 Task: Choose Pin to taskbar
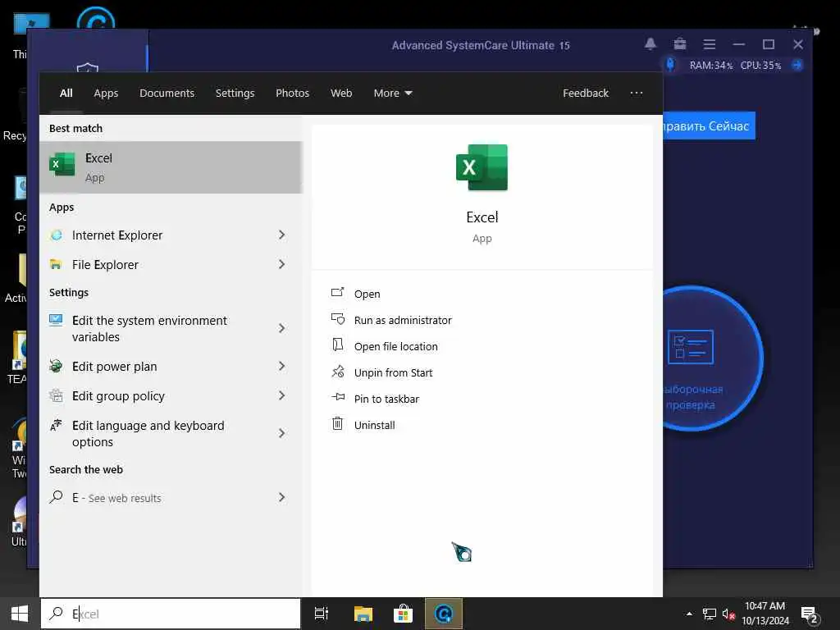coord(387,399)
